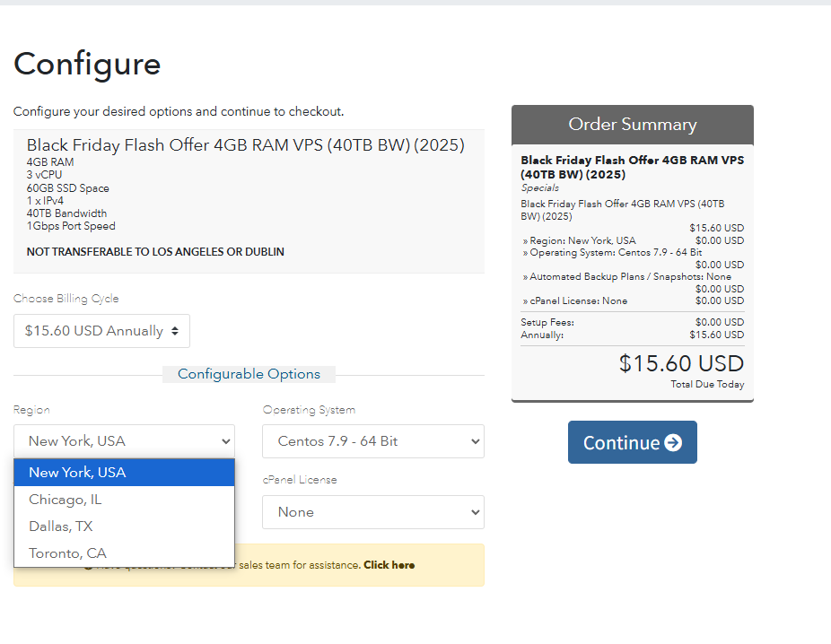Click the $15.60 USD total due amount

681,363
